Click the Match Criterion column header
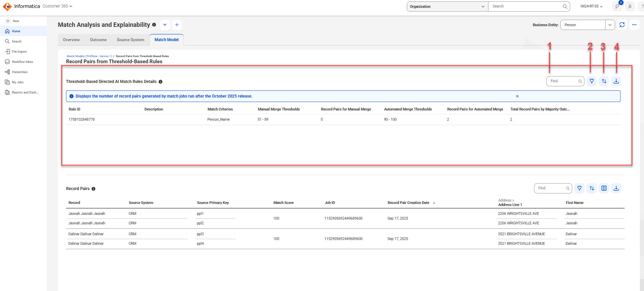This screenshot has height=291, width=644. 220,109
